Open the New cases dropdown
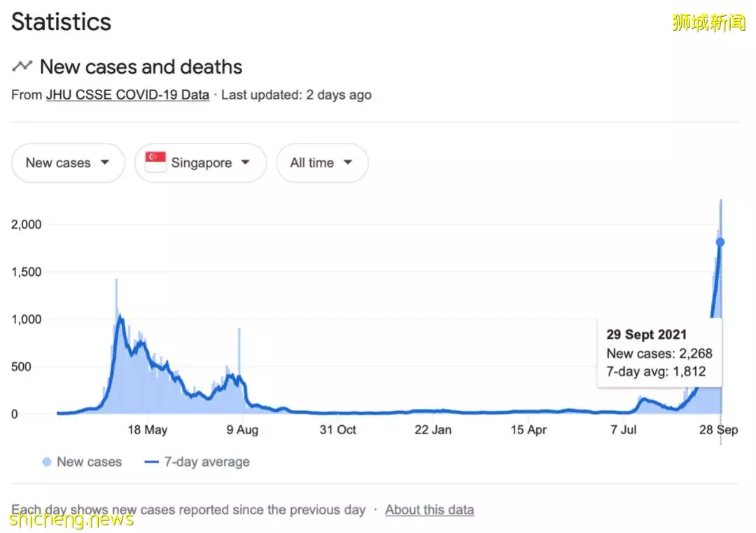 click(x=68, y=163)
